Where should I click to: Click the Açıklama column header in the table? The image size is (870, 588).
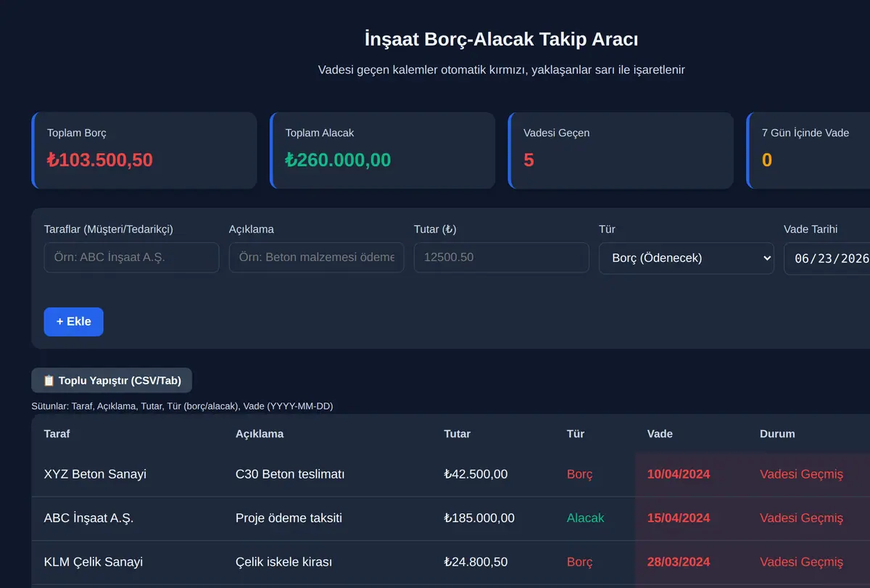tap(260, 434)
